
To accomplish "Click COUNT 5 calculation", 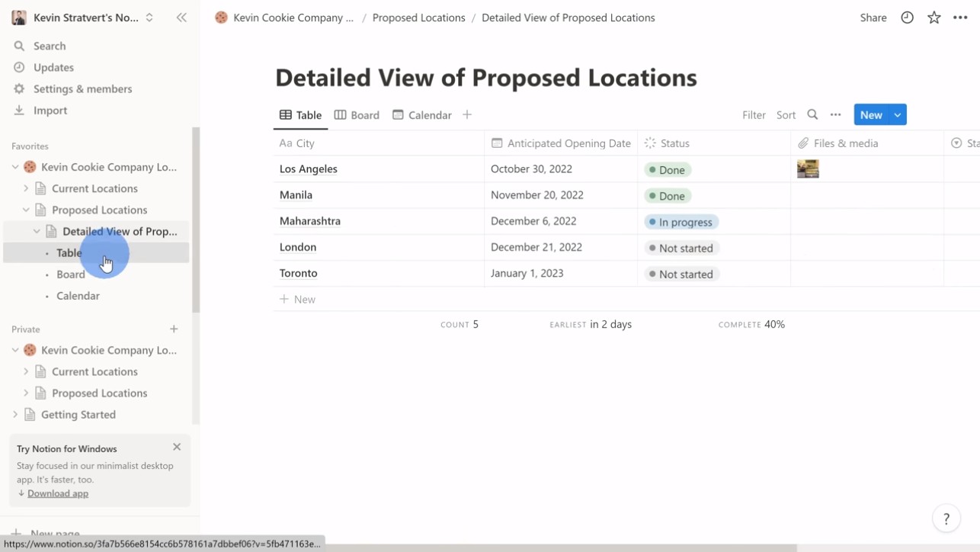I will [x=460, y=325].
